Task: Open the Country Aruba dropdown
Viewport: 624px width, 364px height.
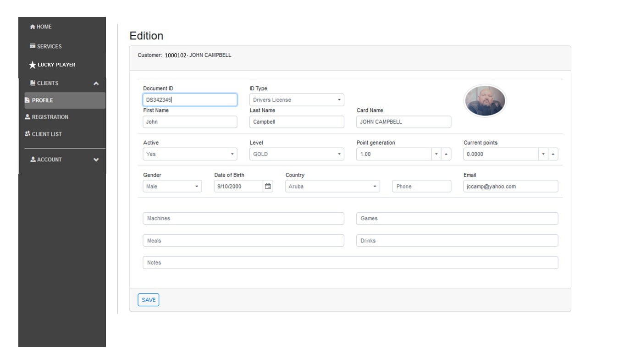Action: coord(332,187)
